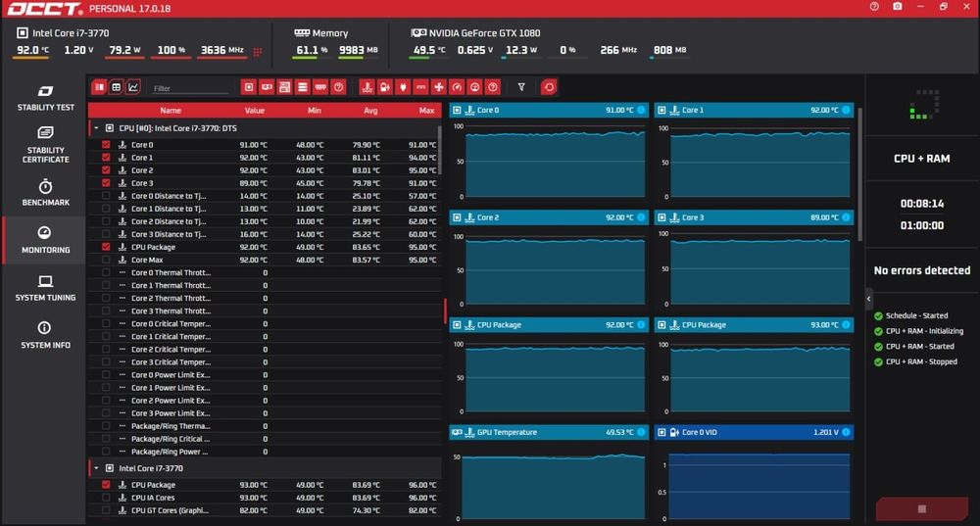Reset min/max values with refresh icon
The width and height of the screenshot is (980, 526).
(x=549, y=87)
